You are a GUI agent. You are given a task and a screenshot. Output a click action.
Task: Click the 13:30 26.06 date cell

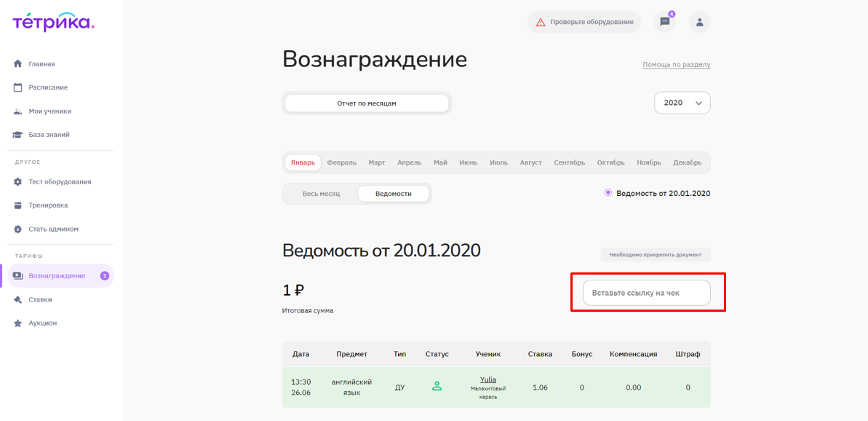click(300, 387)
